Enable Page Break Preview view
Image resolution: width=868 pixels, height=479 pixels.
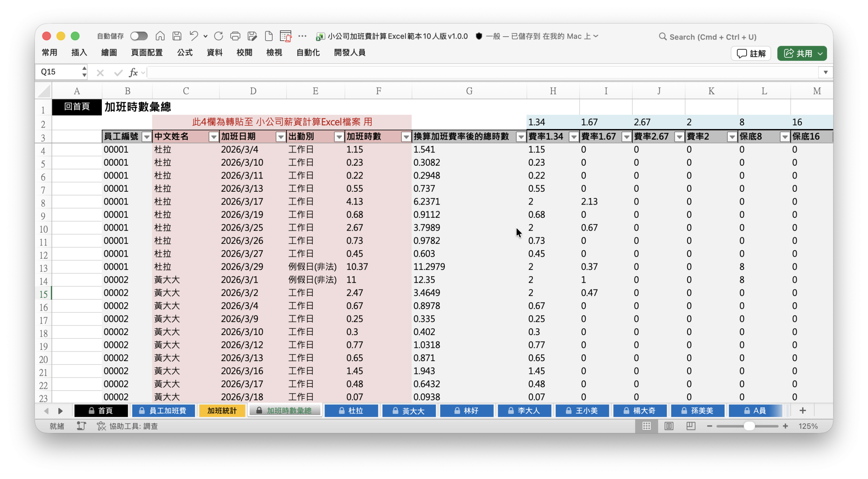click(x=691, y=426)
